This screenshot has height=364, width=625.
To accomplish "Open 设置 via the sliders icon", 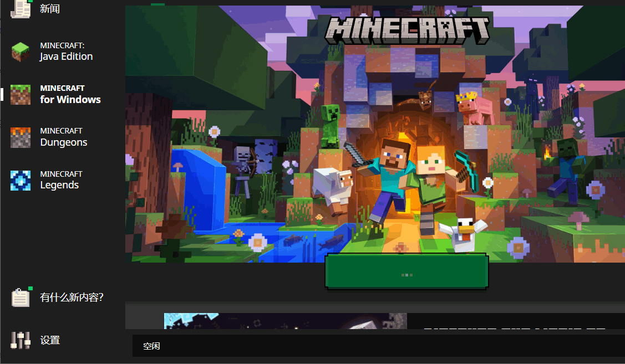I will click(x=21, y=340).
